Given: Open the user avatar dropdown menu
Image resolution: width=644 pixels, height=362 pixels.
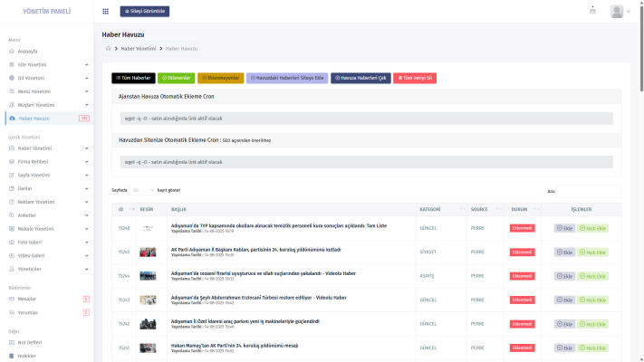Looking at the screenshot, I should tap(620, 12).
